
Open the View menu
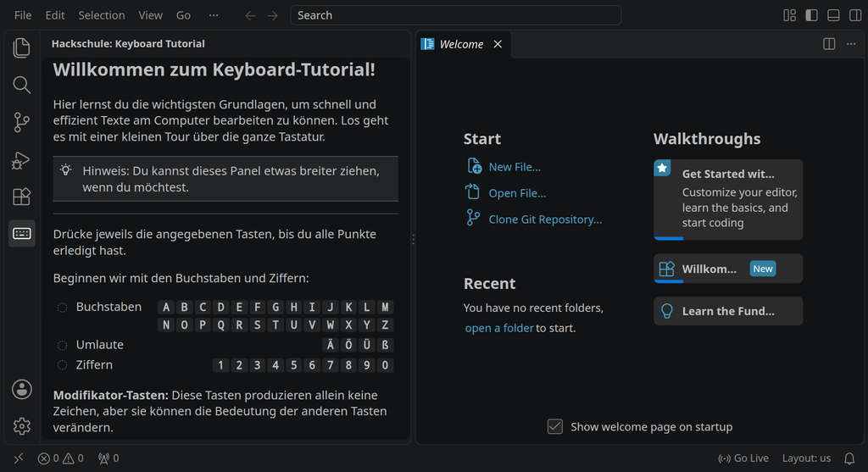coord(151,15)
